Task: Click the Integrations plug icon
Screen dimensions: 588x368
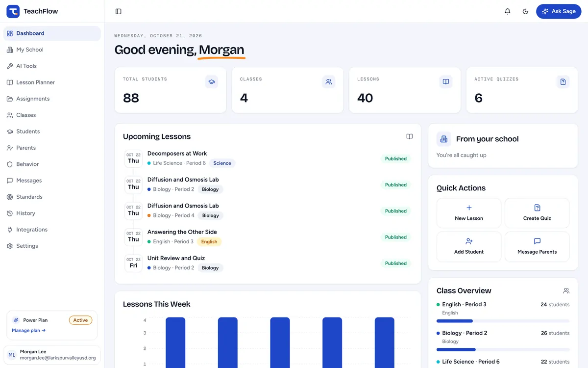Action: coord(10,230)
